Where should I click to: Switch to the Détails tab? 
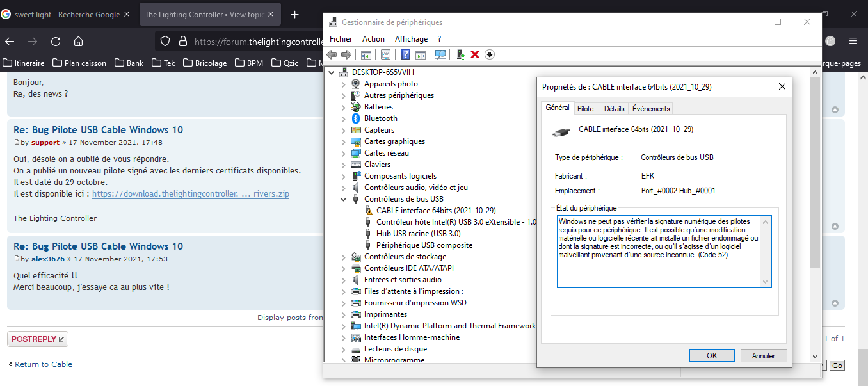point(615,109)
